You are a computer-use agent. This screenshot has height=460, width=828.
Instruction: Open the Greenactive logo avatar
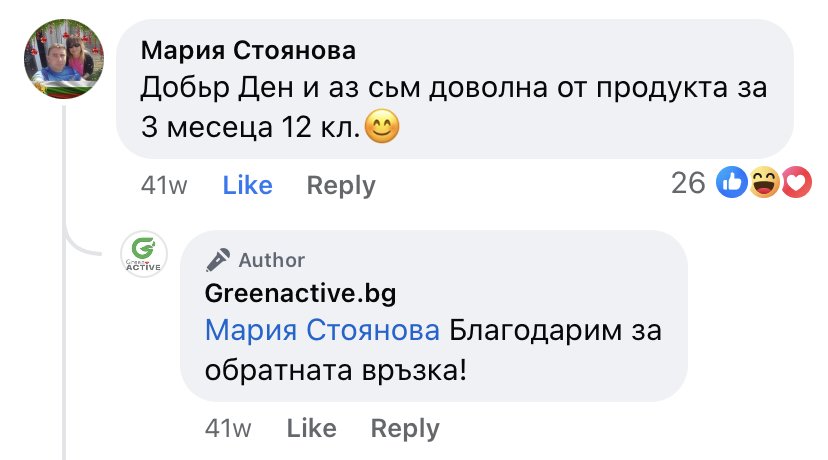[x=144, y=254]
